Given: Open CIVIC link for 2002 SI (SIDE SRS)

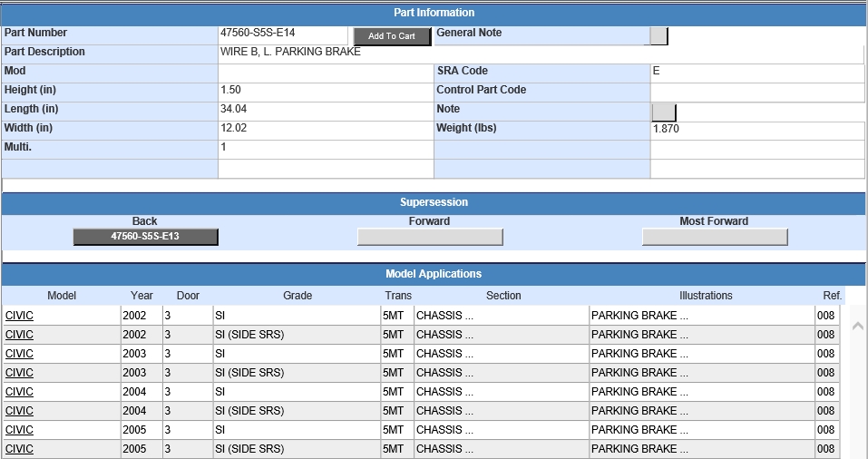Looking at the screenshot, I should [x=19, y=335].
